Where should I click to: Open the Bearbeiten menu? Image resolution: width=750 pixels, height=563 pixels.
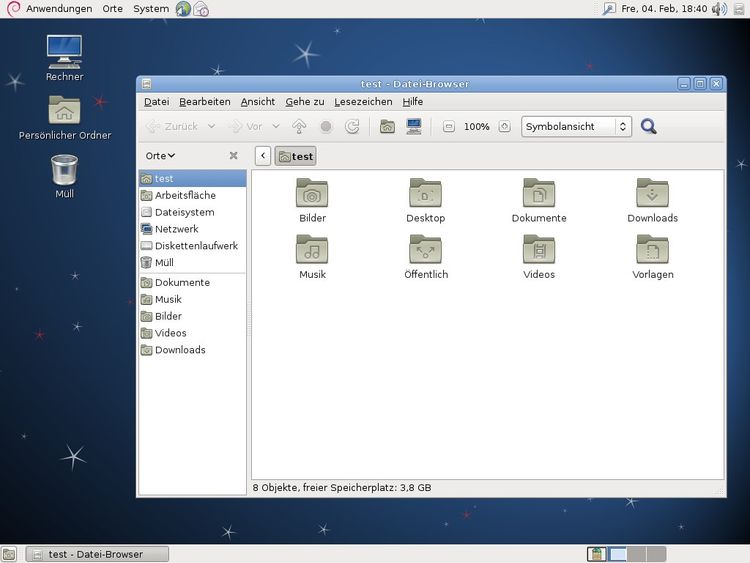tap(205, 102)
